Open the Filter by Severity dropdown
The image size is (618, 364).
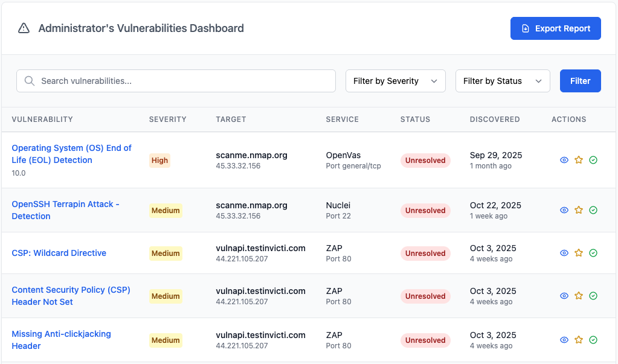tap(395, 80)
